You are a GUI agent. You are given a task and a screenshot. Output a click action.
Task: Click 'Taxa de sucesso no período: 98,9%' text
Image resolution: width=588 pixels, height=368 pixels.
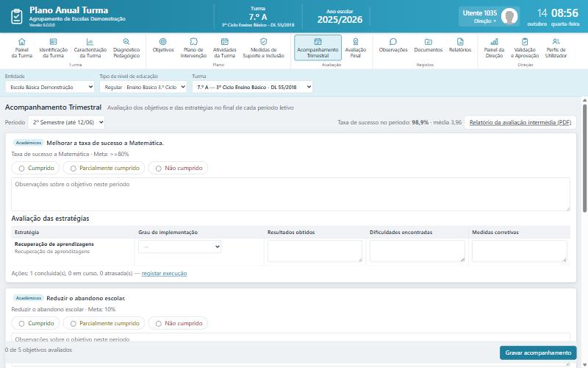point(383,122)
